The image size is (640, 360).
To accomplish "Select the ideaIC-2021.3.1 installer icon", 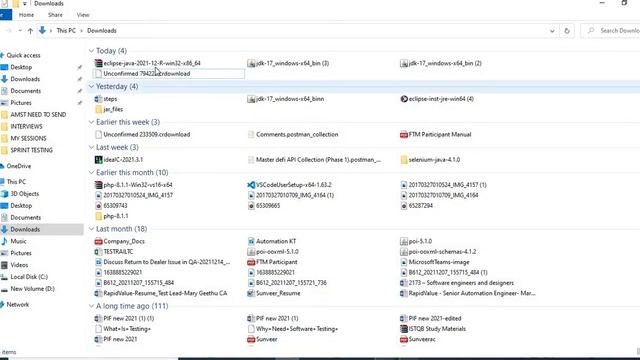I will (98, 160).
